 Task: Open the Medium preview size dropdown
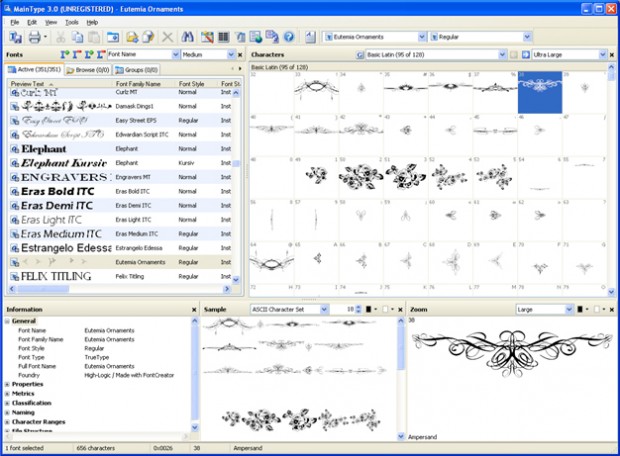(231, 55)
